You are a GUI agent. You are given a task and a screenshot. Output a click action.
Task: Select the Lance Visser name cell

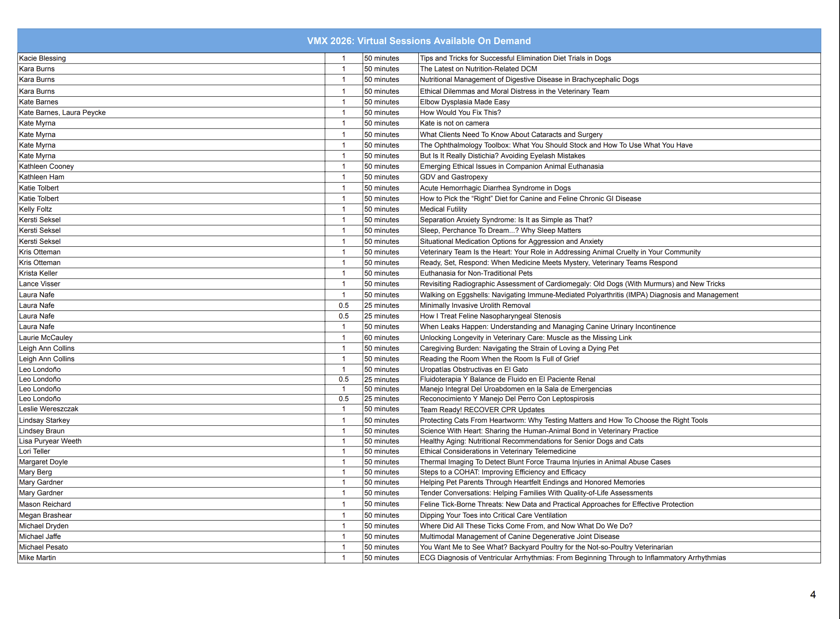[39, 284]
